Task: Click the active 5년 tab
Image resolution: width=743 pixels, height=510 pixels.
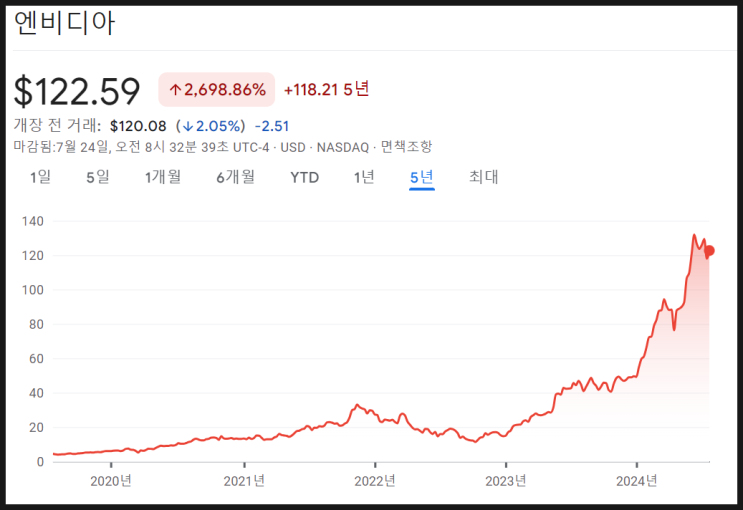Action: tap(422, 177)
